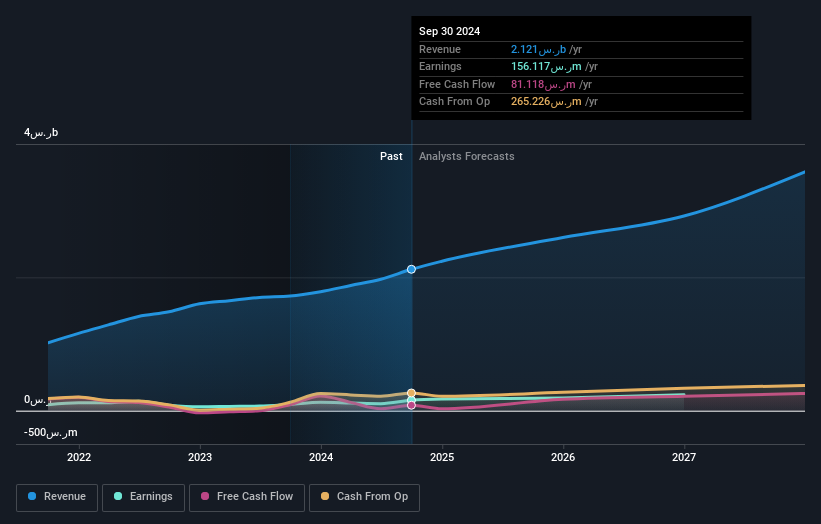821x524 pixels.
Task: Click the 'Cash From Op' tooltip row label
Action: [454, 102]
